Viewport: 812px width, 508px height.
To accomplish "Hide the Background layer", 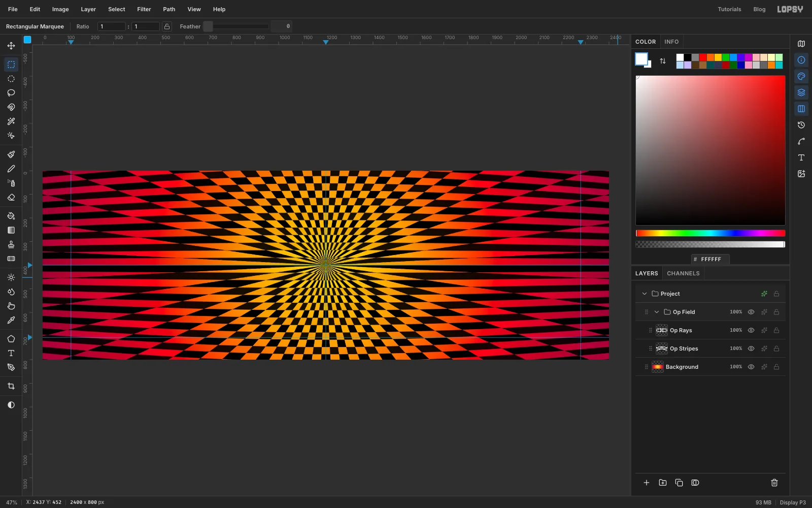I will pos(751,367).
